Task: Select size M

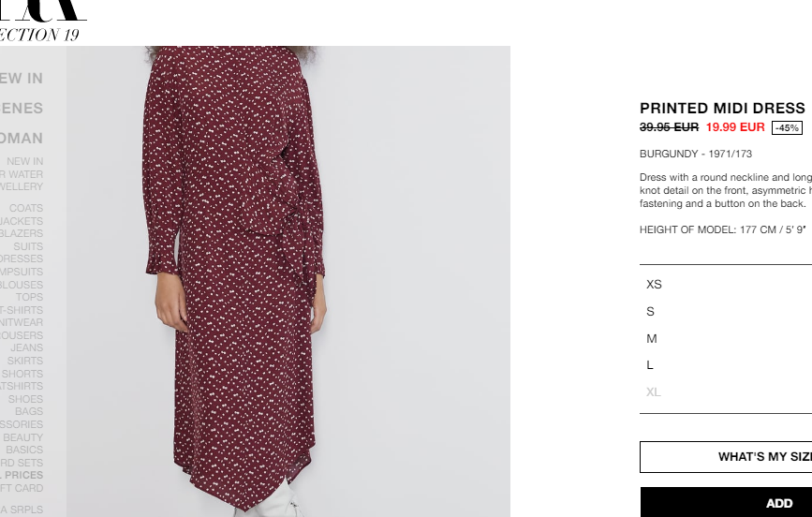Action: coord(726,338)
